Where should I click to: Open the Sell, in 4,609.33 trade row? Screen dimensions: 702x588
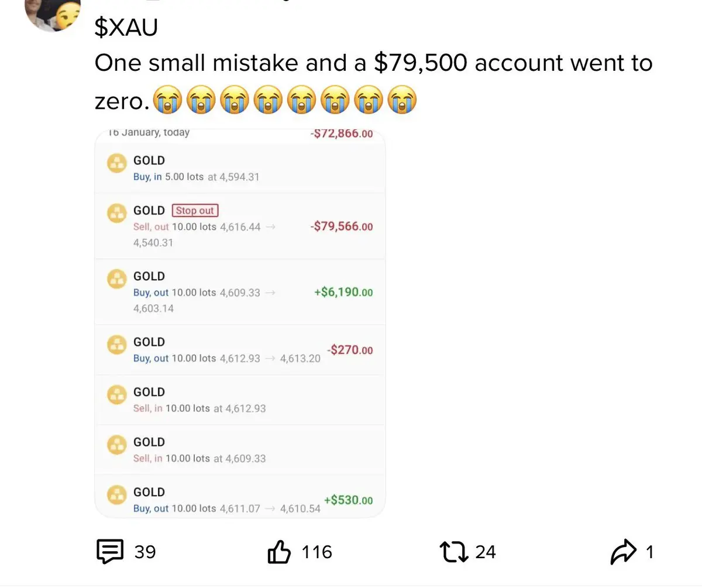point(240,450)
